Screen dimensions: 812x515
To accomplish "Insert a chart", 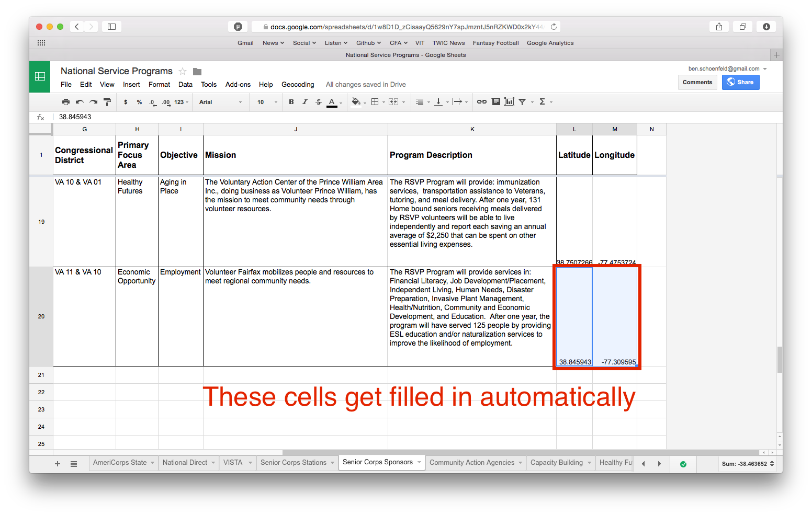I will (x=509, y=102).
